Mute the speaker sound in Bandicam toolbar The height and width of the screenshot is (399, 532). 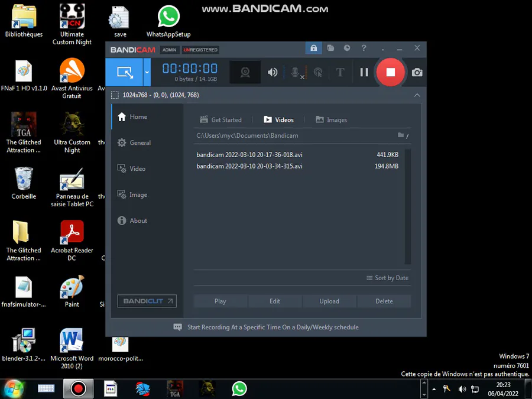pos(273,72)
